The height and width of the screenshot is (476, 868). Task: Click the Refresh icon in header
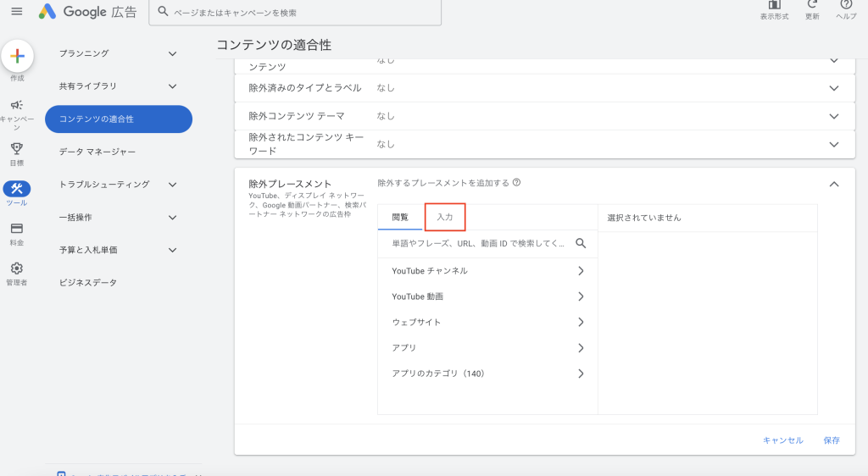coord(812,5)
